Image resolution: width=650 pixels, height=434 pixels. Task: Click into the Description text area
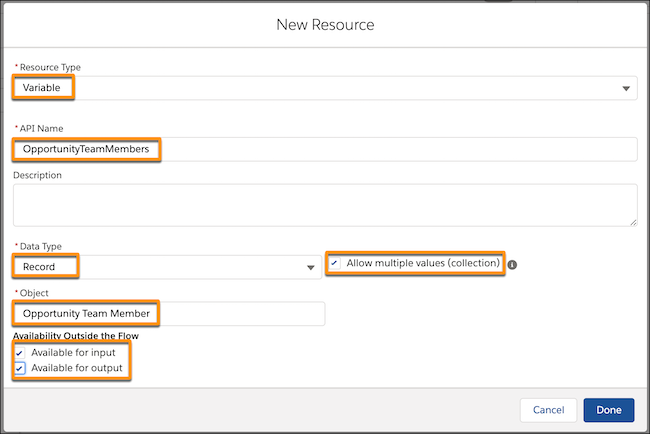pos(325,205)
